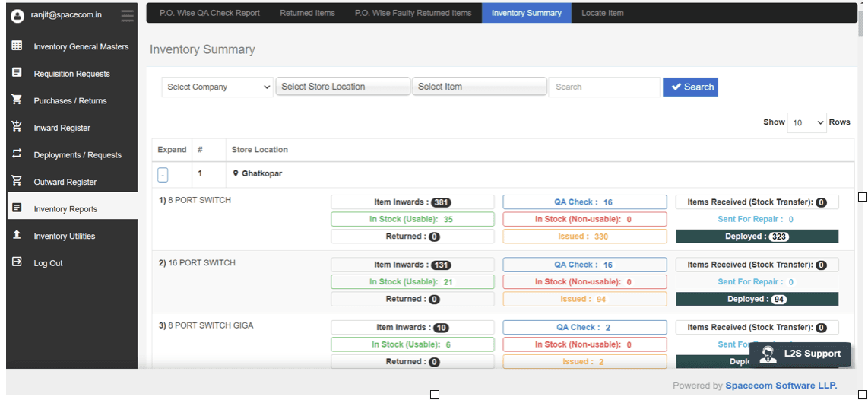Open the P.O. Wise QA Check Report tab
Image resolution: width=868 pixels, height=400 pixels.
[209, 13]
